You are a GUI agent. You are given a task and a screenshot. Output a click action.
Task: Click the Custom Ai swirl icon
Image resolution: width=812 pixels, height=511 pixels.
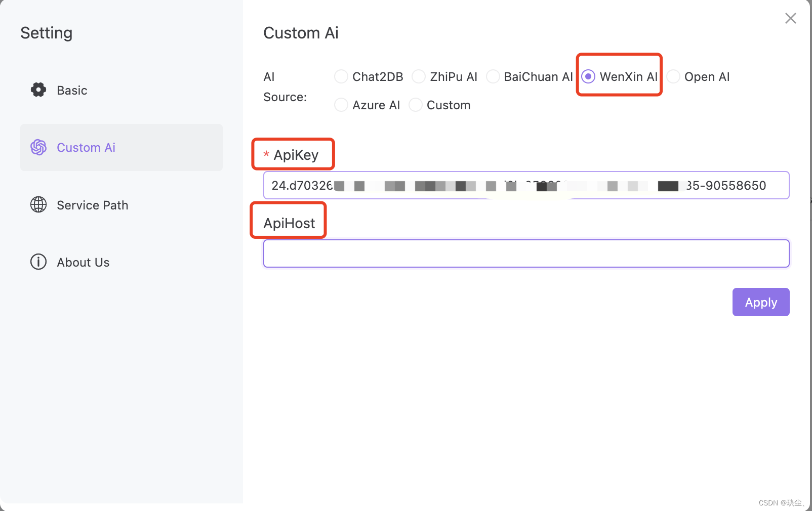pyautogui.click(x=38, y=147)
